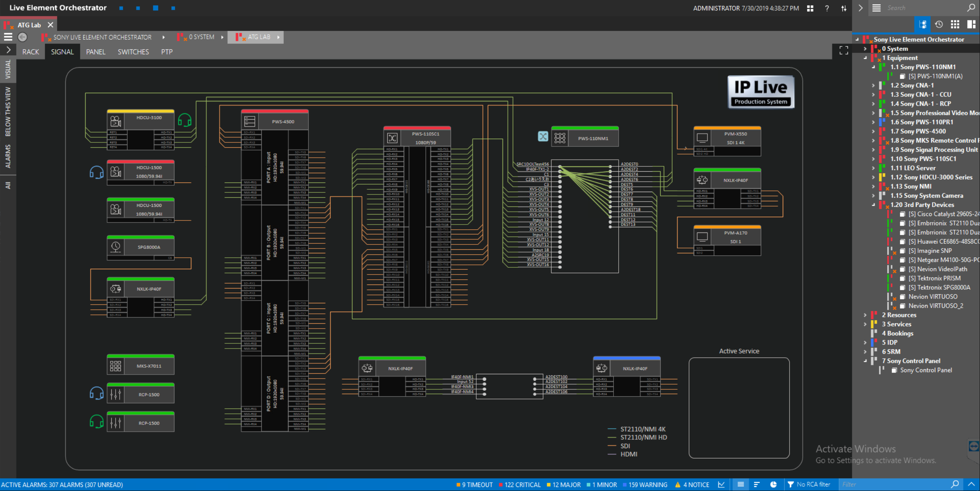The width and height of the screenshot is (980, 491).
Task: Click green headset icon next to HDCU-3100
Action: 184,120
